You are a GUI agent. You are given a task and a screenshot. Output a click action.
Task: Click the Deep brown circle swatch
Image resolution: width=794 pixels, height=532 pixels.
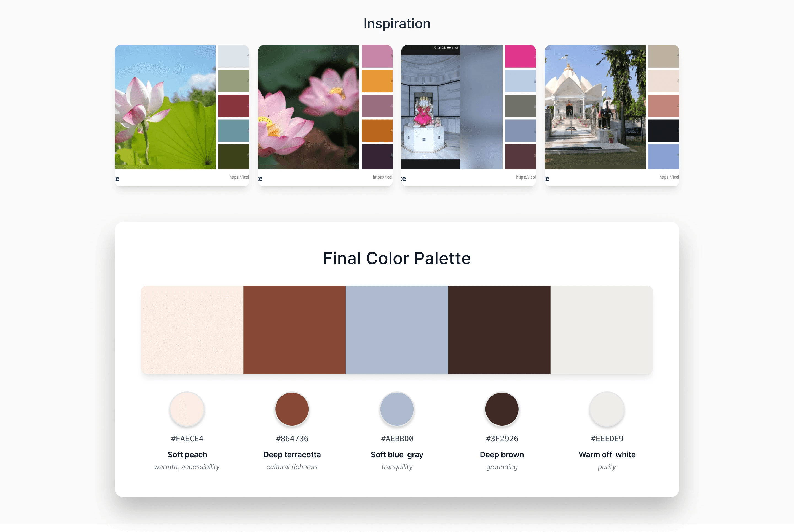(502, 409)
